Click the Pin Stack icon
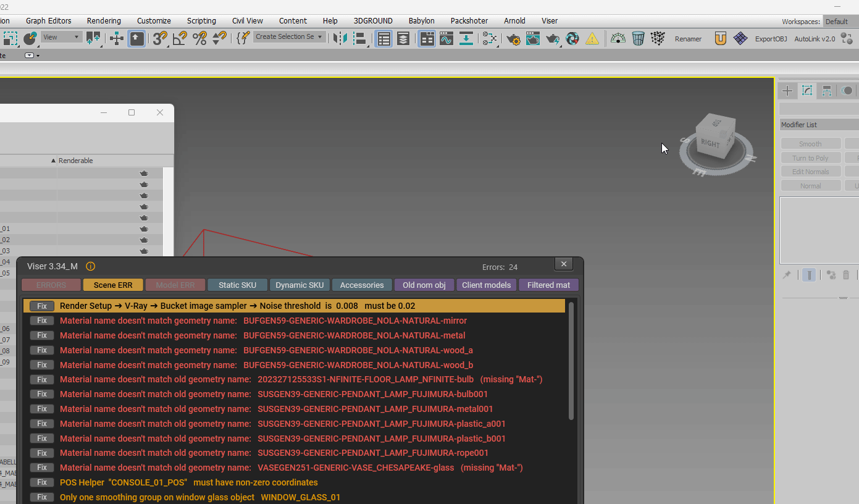This screenshot has width=859, height=504. [x=787, y=275]
